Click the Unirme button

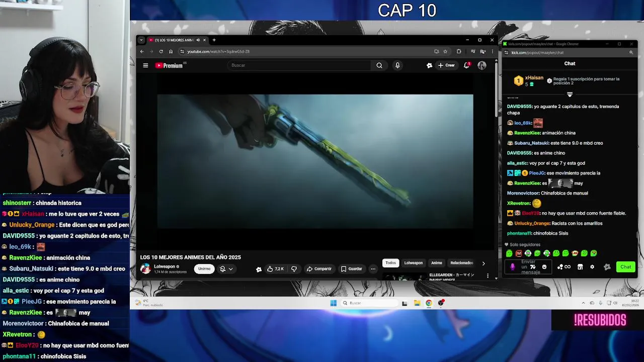tap(204, 269)
